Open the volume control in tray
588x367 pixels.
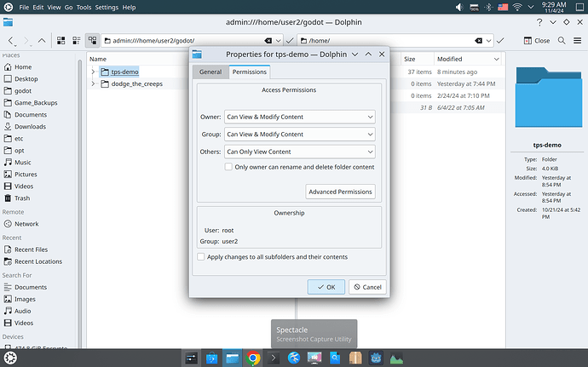click(x=459, y=7)
